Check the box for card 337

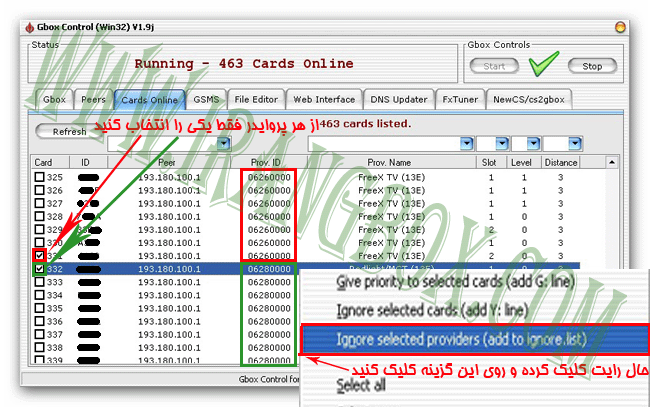click(x=39, y=334)
